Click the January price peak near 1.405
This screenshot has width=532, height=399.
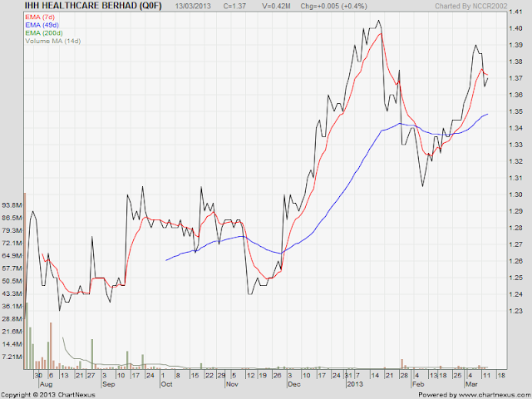click(379, 20)
